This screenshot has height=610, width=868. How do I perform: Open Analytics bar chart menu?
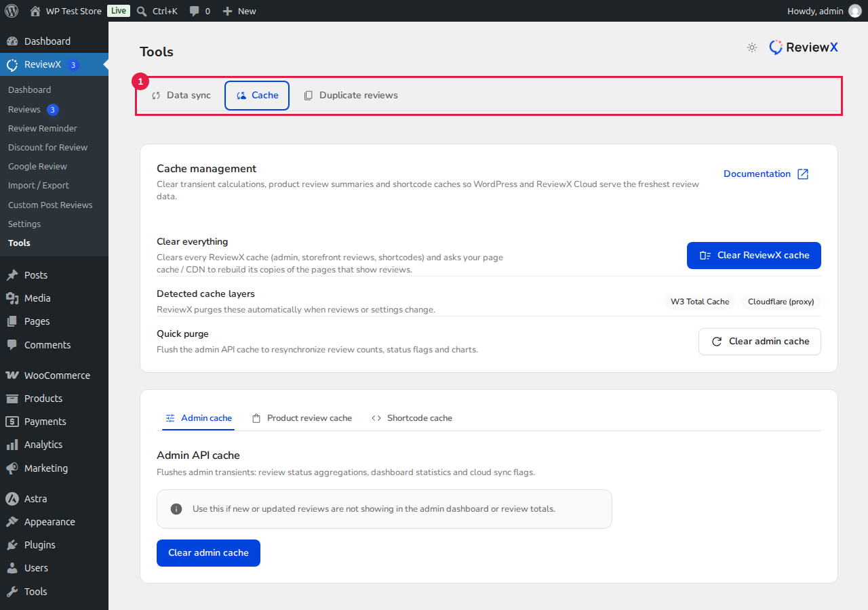(12, 445)
